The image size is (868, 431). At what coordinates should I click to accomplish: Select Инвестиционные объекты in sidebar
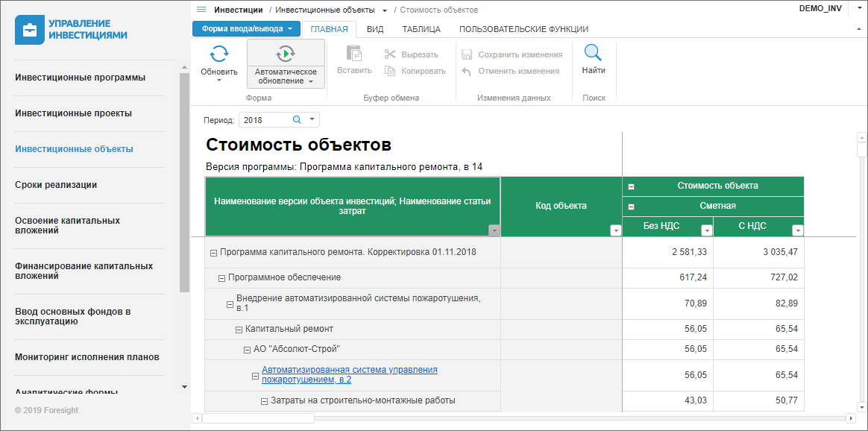point(74,149)
